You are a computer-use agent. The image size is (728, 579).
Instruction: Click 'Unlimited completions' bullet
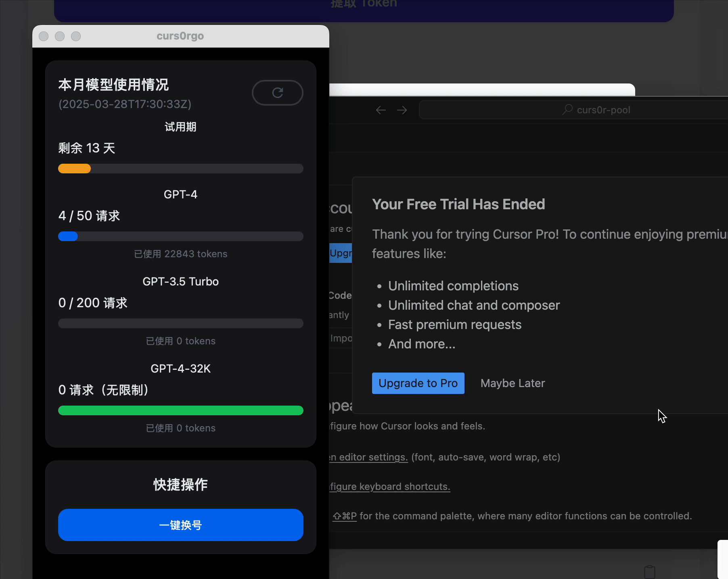coord(454,286)
